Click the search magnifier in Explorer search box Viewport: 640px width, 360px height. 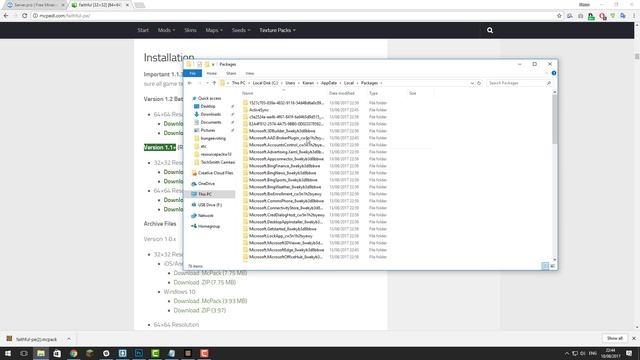pyautogui.click(x=549, y=83)
